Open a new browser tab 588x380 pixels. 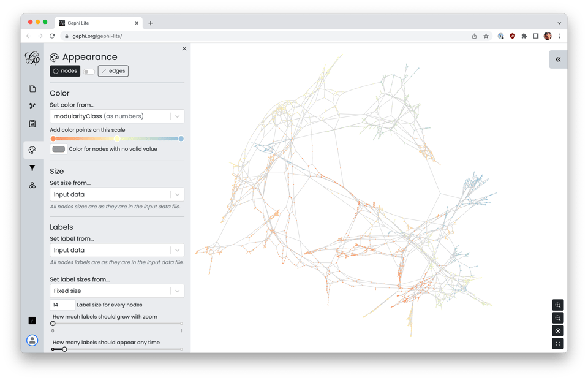click(x=151, y=23)
